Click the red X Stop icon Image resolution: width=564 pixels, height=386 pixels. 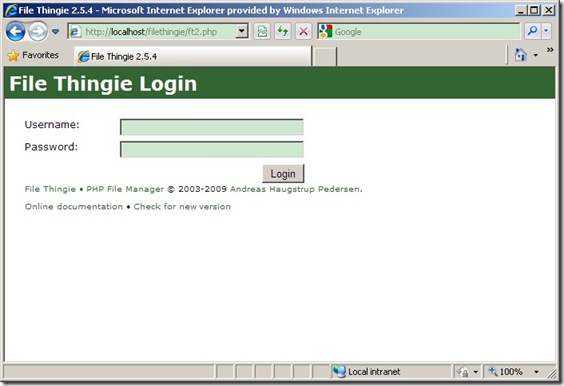click(x=303, y=32)
